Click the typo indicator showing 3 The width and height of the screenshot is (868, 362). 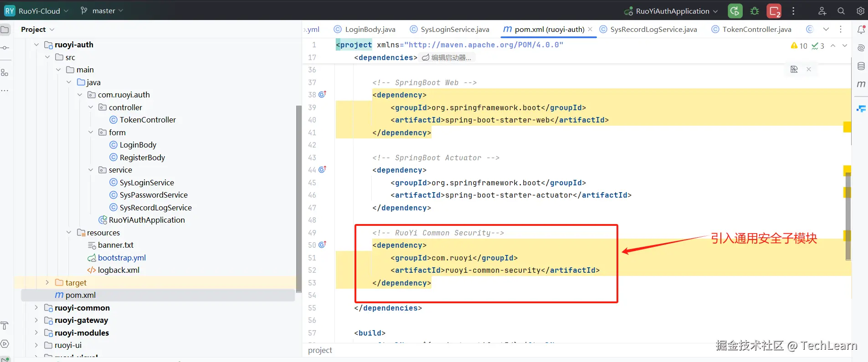818,46
